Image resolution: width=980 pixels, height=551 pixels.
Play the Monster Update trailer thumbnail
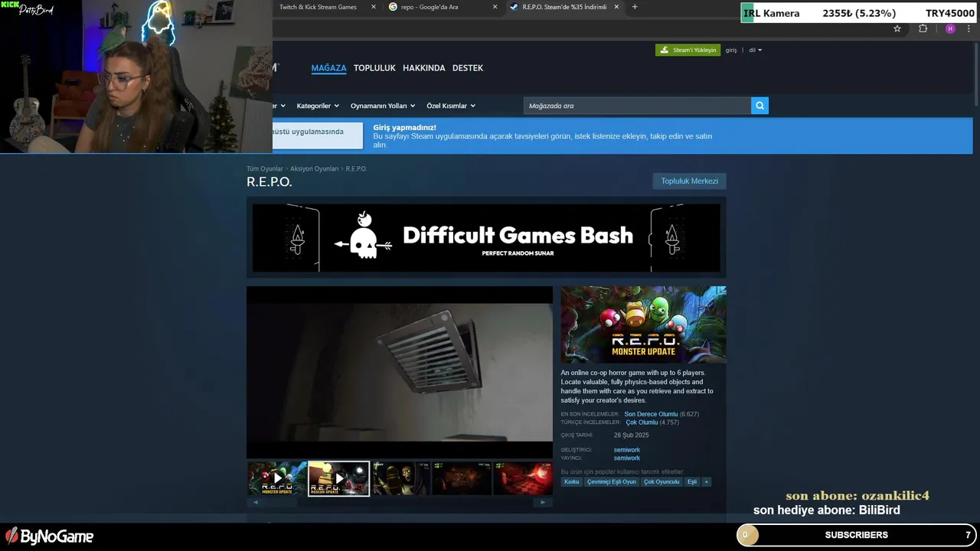[x=277, y=478]
